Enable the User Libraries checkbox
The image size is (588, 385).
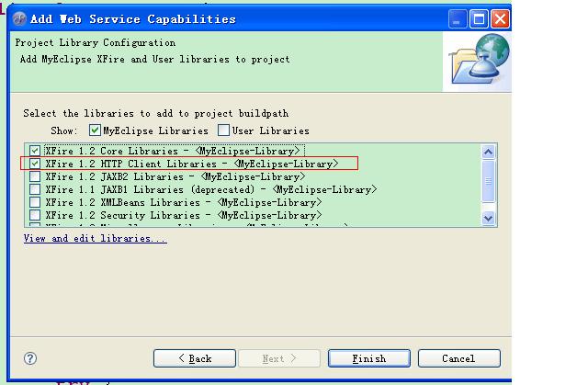pos(223,130)
